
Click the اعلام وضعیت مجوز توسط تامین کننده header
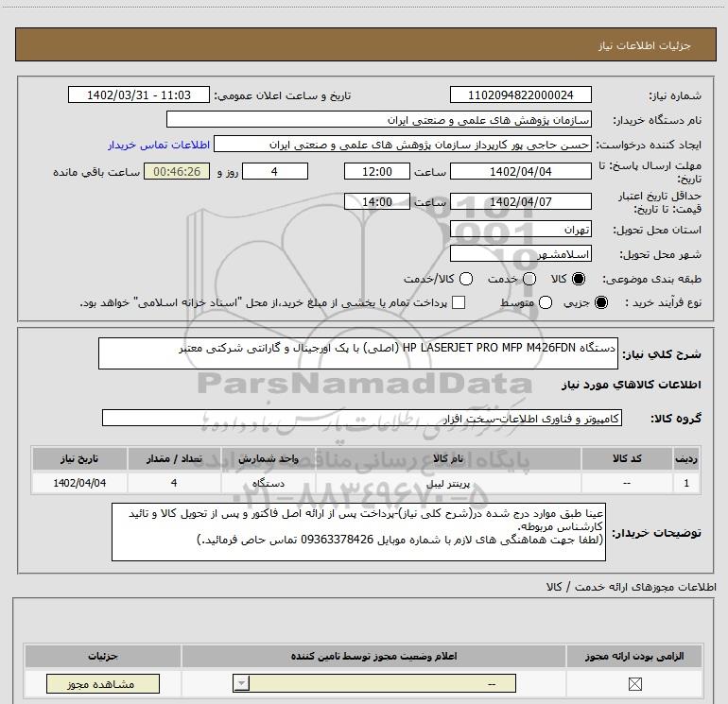click(373, 656)
